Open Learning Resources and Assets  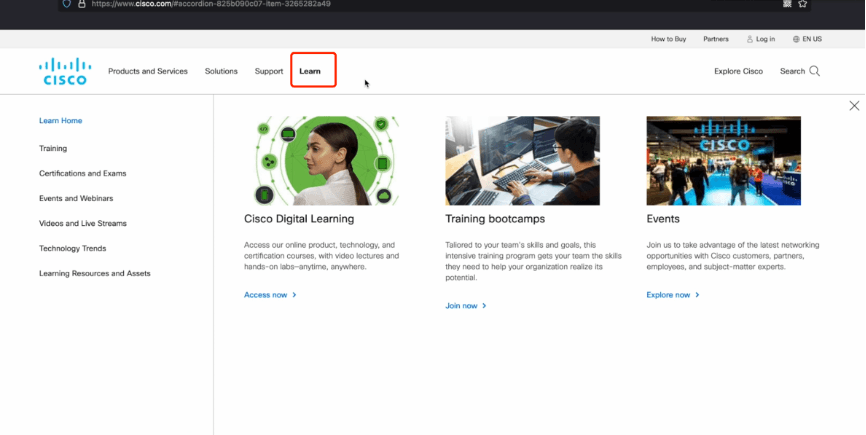(x=94, y=273)
